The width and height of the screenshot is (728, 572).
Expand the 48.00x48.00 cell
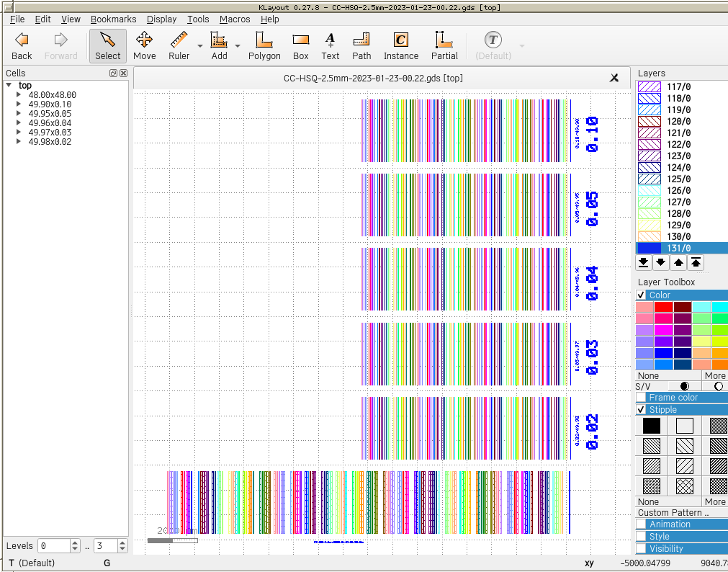pyautogui.click(x=19, y=94)
